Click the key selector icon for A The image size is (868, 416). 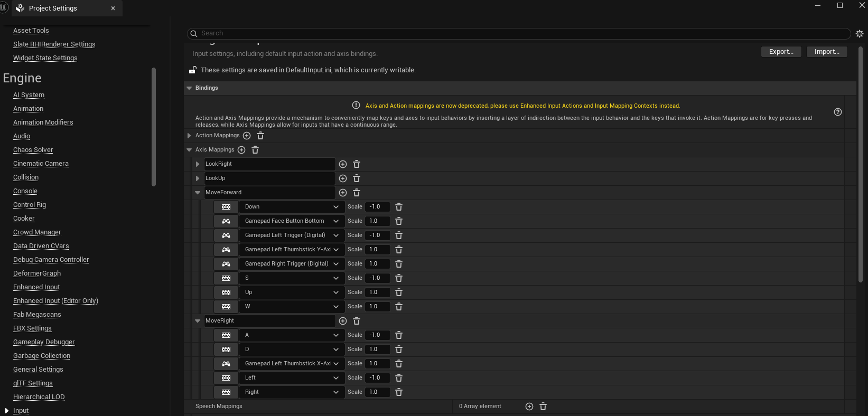point(226,335)
